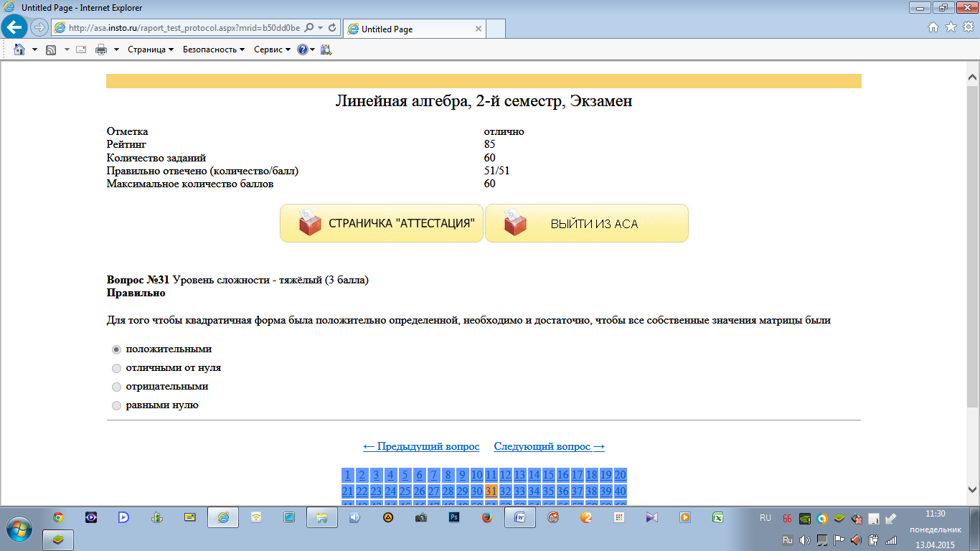
Task: Open the Home icon at window top right
Action: pyautogui.click(x=933, y=27)
